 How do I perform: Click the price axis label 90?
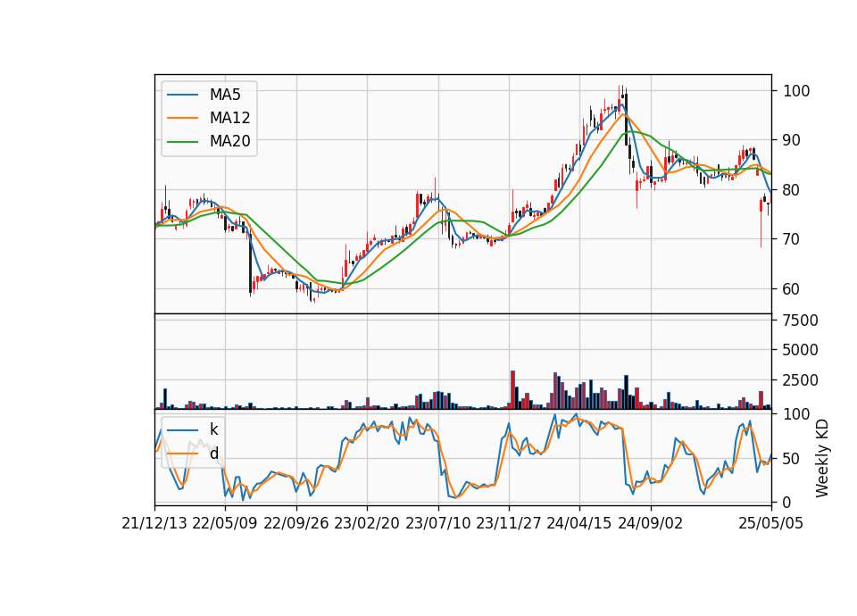coord(793,140)
